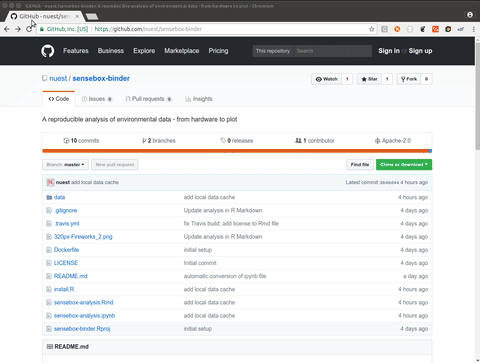Click the orange language breakdown bar
This screenshot has height=363, width=480.
235,151
